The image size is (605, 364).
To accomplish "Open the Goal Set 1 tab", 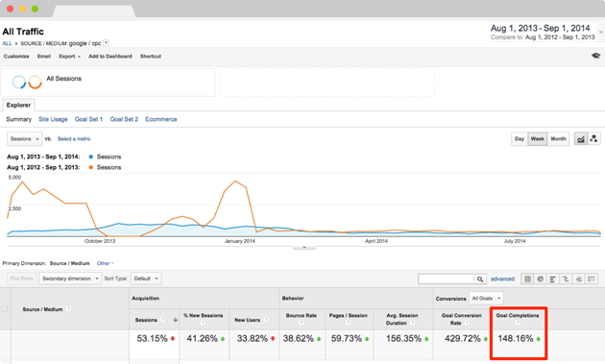I will pos(88,119).
